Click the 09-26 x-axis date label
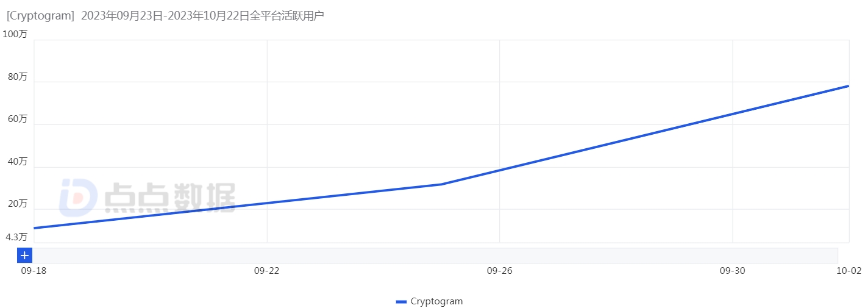This screenshot has height=308, width=868. coord(499,271)
